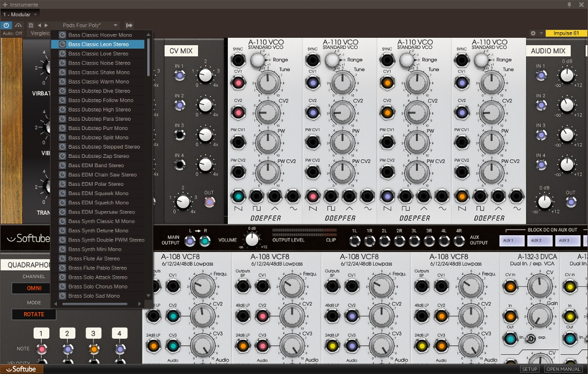The width and height of the screenshot is (588, 374).
Task: Click OUT jack on AUDIO MIX module
Action: point(571,202)
